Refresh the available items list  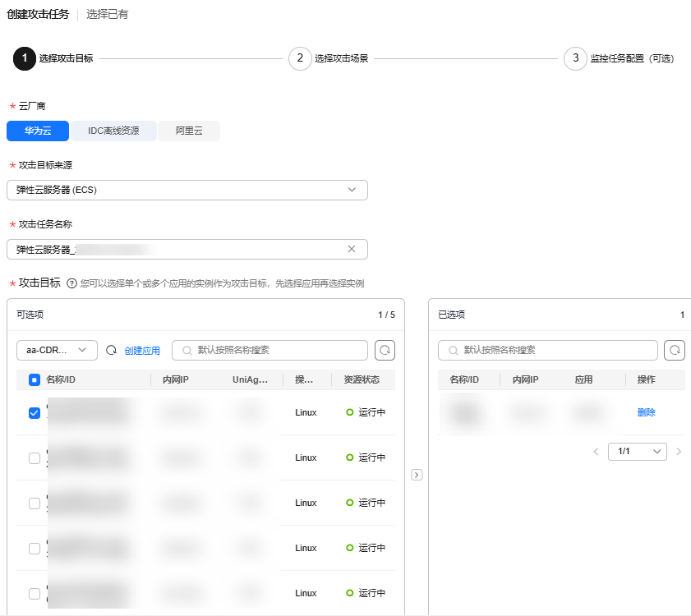pyautogui.click(x=385, y=351)
